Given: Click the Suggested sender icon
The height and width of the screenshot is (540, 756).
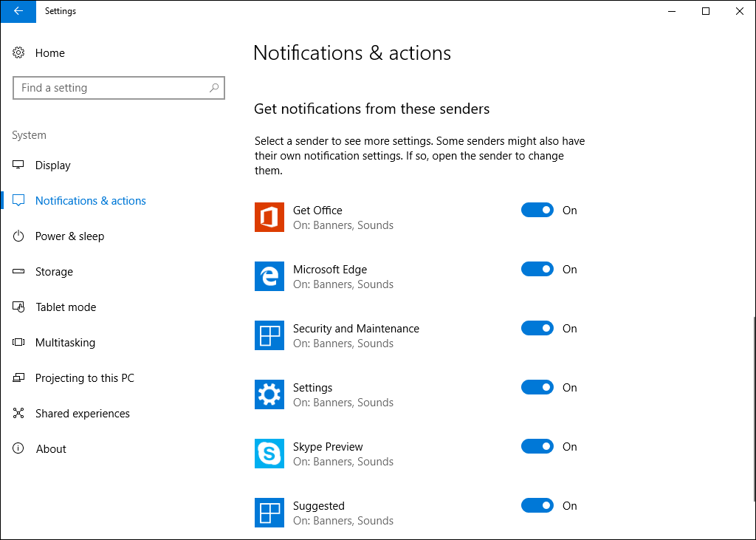Looking at the screenshot, I should [x=269, y=513].
